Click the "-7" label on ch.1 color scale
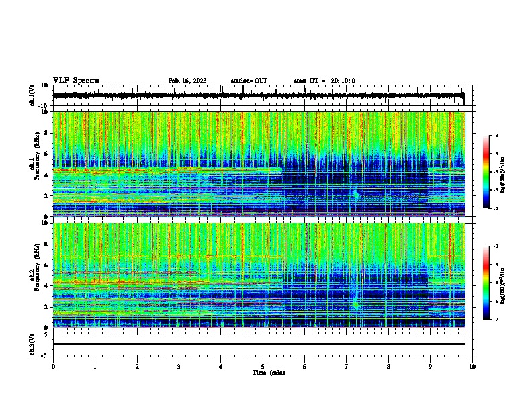Image resolution: width=532 pixels, height=411 pixels. [496, 208]
